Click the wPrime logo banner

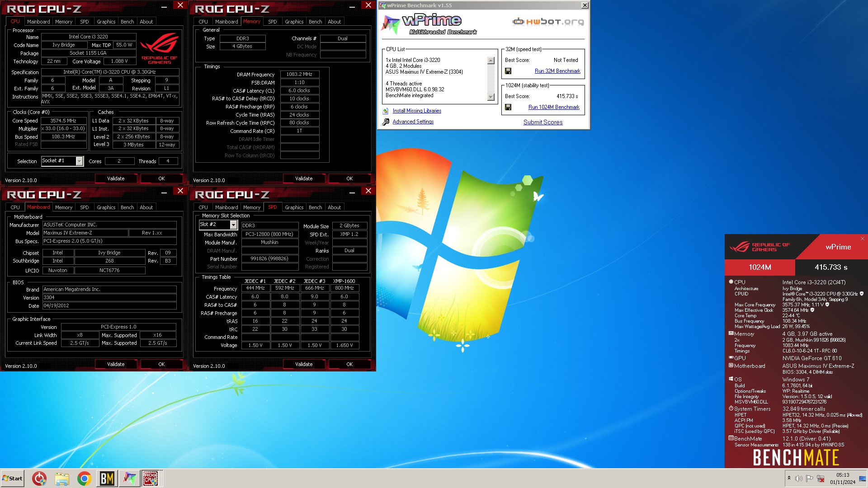[429, 24]
